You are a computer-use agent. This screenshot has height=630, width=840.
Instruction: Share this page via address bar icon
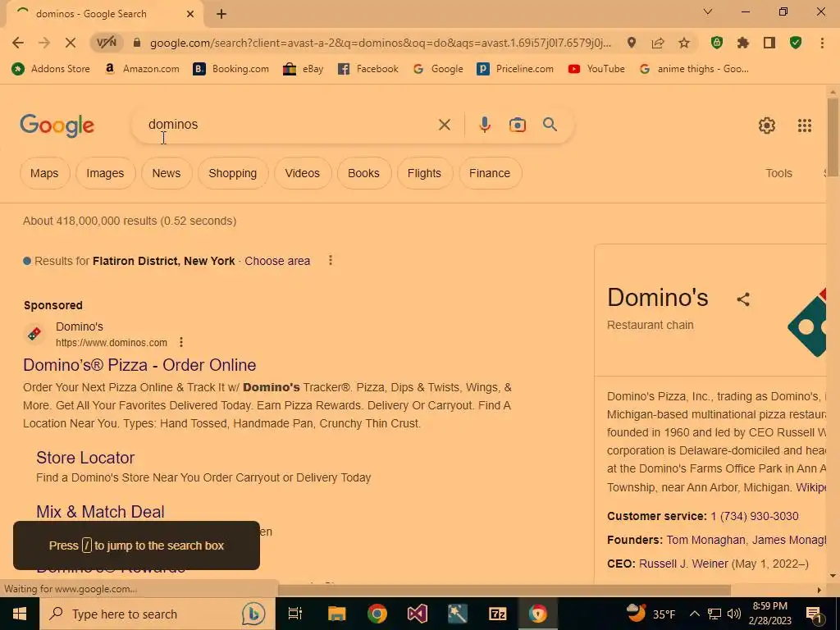pos(658,43)
